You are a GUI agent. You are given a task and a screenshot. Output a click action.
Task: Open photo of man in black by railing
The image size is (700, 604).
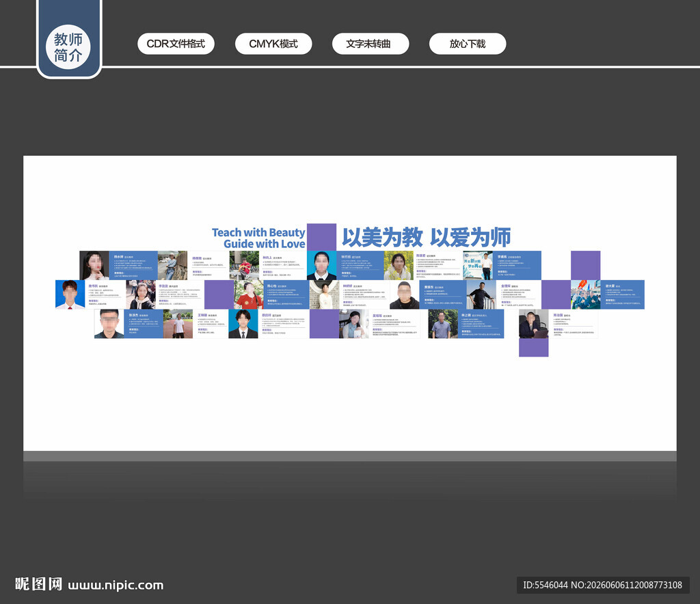click(x=481, y=294)
